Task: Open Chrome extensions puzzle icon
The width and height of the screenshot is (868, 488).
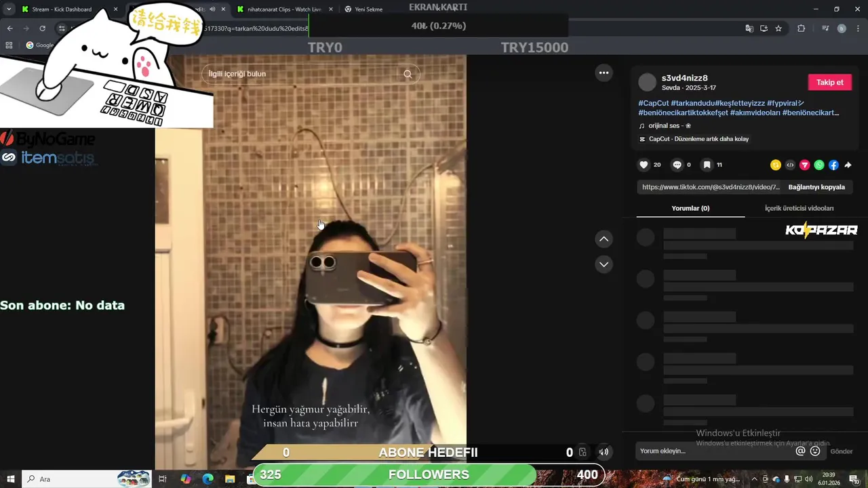Action: click(801, 28)
